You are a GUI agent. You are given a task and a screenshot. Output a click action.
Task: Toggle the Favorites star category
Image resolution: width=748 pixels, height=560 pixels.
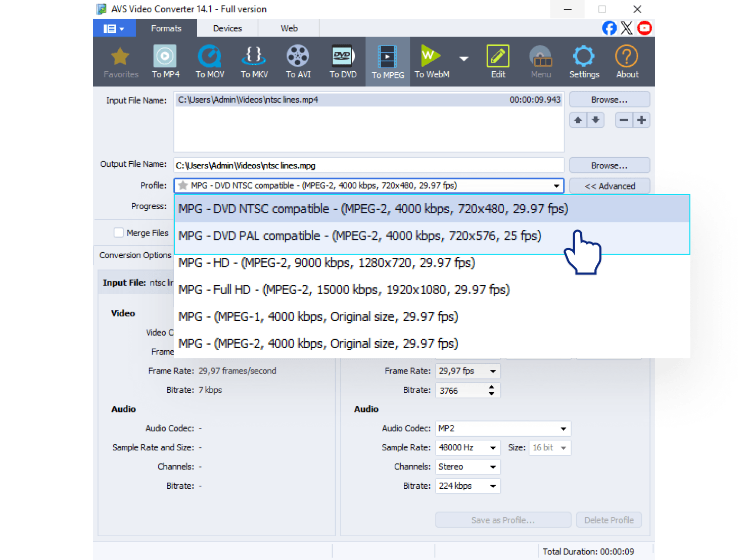tap(120, 61)
